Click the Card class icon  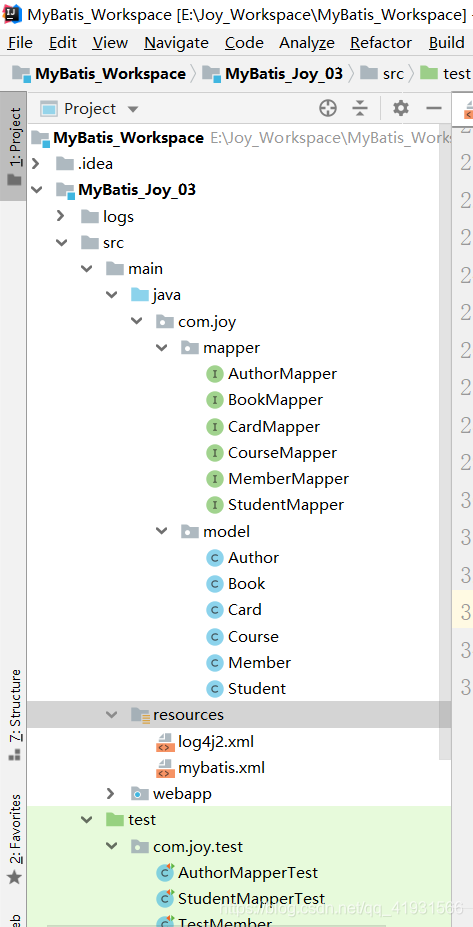pos(214,610)
